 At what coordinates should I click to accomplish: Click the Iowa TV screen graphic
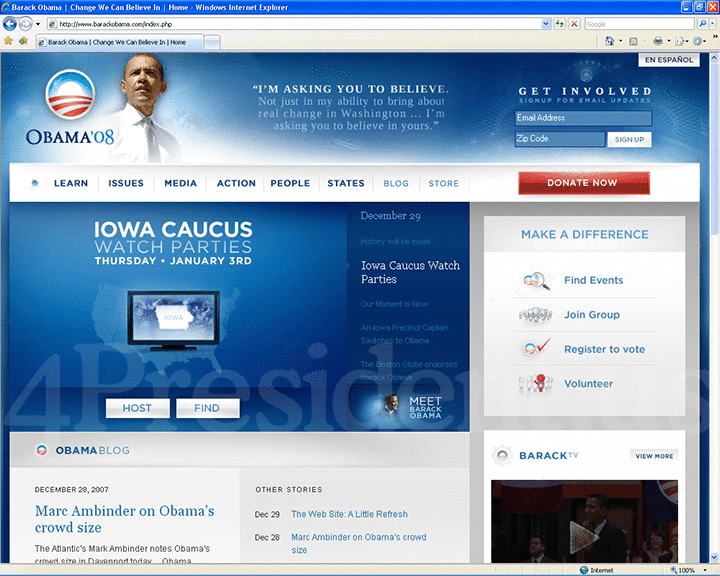[x=174, y=320]
